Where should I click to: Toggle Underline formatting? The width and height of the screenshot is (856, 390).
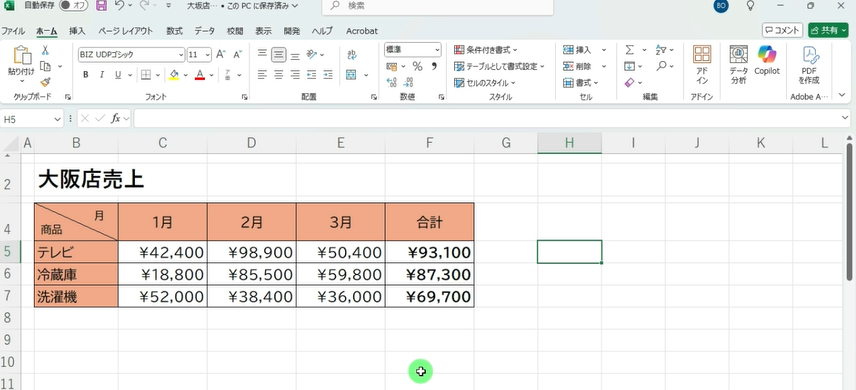point(117,75)
